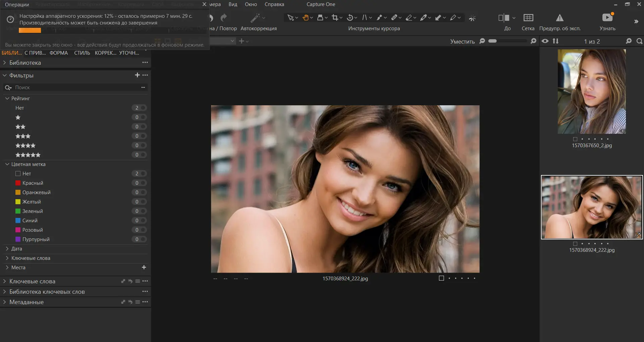Expand the Дата filter group
The width and height of the screenshot is (644, 342).
click(x=7, y=249)
